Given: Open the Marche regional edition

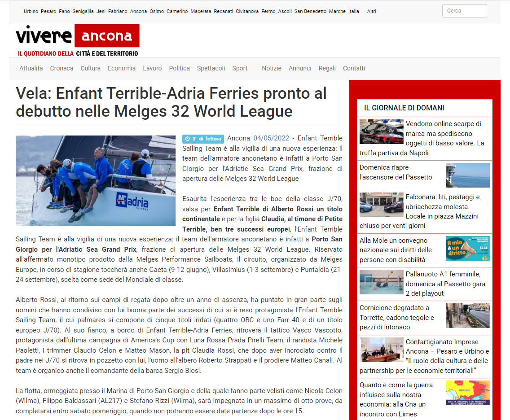Looking at the screenshot, I should tap(337, 11).
